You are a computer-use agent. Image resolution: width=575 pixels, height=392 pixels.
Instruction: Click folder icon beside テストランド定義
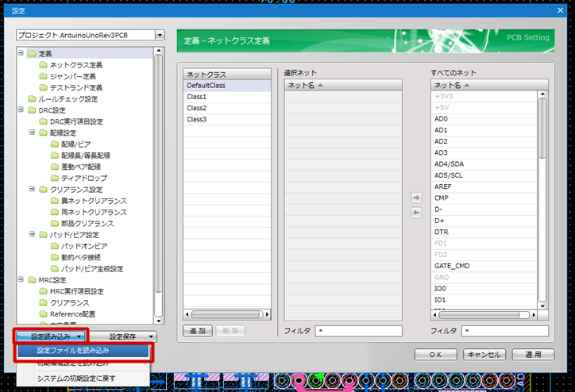43,87
